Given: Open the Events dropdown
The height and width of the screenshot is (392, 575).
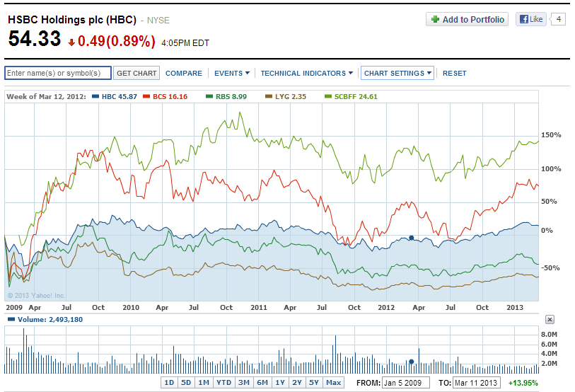Looking at the screenshot, I should pos(232,73).
